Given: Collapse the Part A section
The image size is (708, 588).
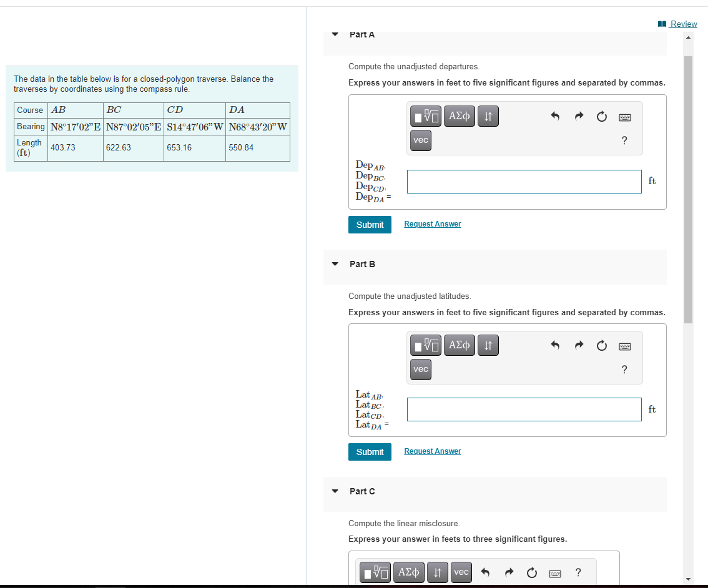Looking at the screenshot, I should pos(335,34).
